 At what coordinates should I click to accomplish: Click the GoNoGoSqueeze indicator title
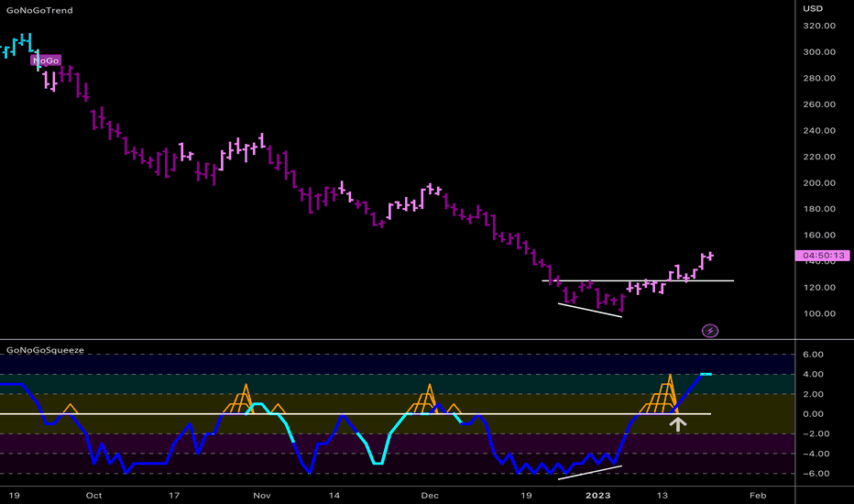(x=45, y=350)
